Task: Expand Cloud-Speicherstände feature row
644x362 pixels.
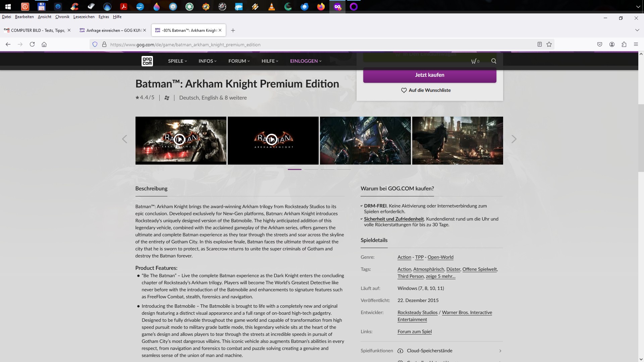Action: coord(450,351)
